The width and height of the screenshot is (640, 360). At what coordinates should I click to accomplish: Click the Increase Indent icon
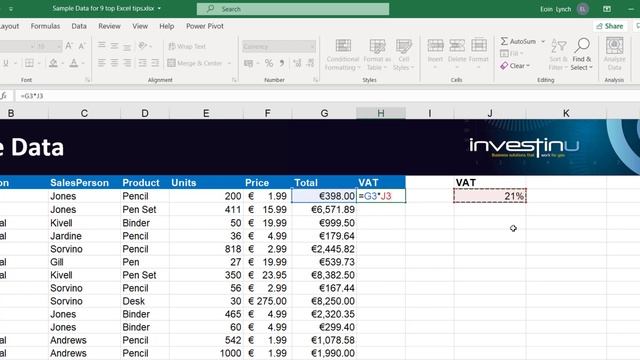click(x=155, y=63)
